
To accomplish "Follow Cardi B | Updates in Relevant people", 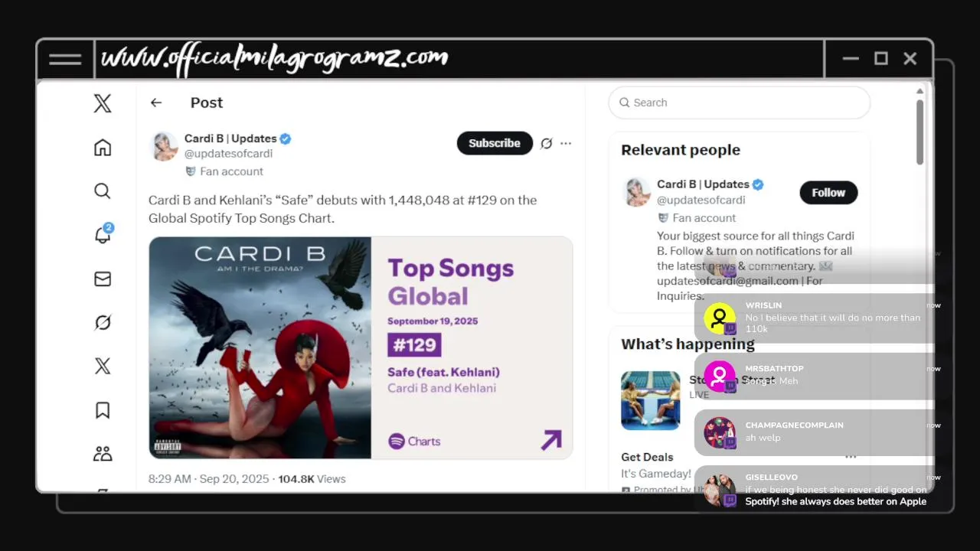I will (x=828, y=193).
